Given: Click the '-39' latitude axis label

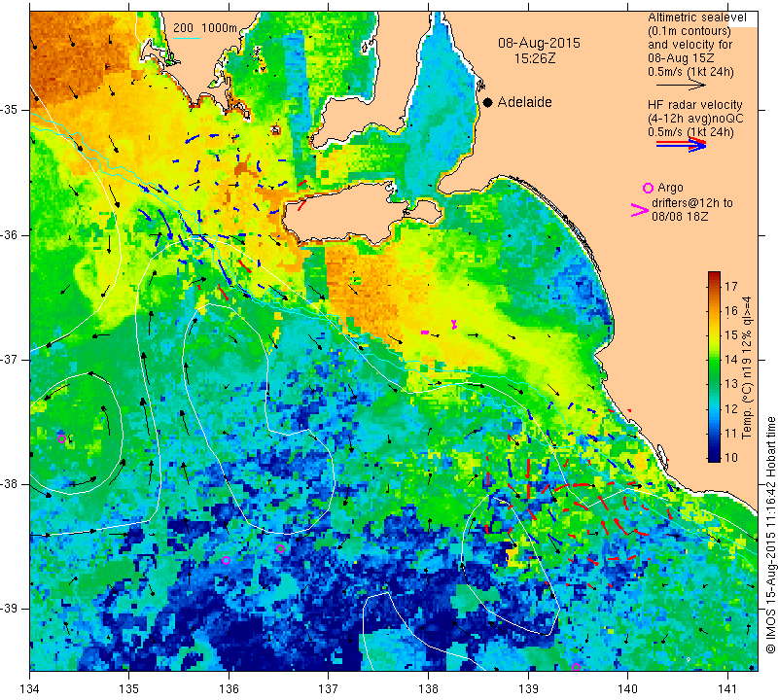Looking at the screenshot, I should (x=10, y=609).
